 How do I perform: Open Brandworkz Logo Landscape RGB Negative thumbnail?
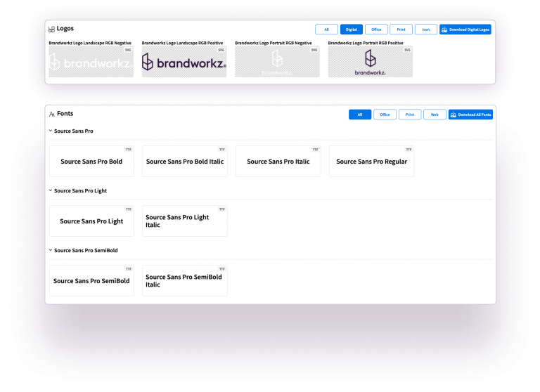click(x=91, y=62)
